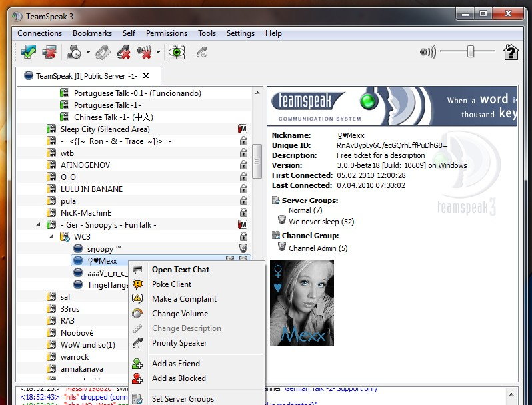The height and width of the screenshot is (405, 532).
Task: Click the channel icon next to RA3
Action: pos(51,321)
